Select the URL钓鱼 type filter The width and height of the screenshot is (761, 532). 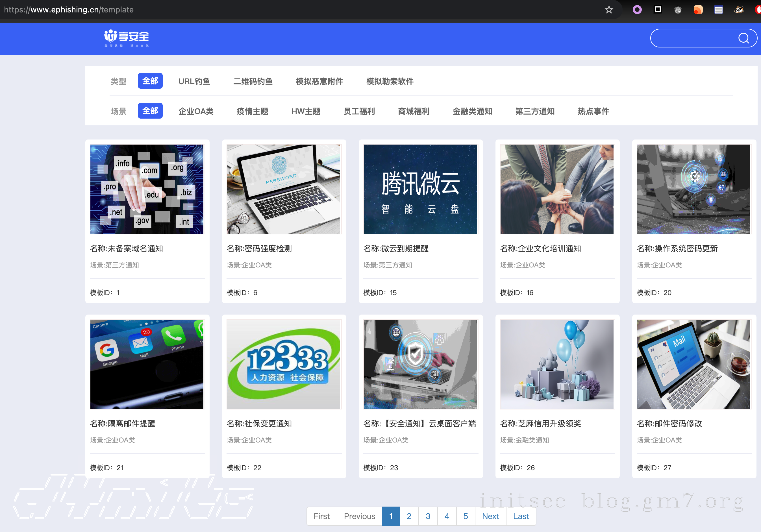point(194,81)
